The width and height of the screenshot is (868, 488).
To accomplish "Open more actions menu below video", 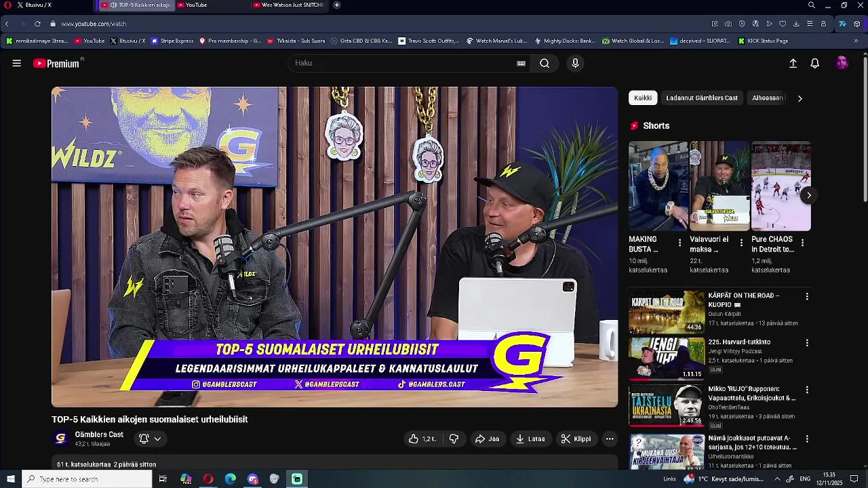I will pos(610,439).
